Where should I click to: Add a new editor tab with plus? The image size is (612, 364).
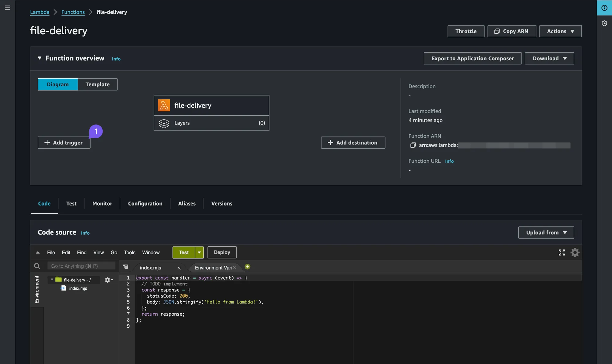click(248, 267)
